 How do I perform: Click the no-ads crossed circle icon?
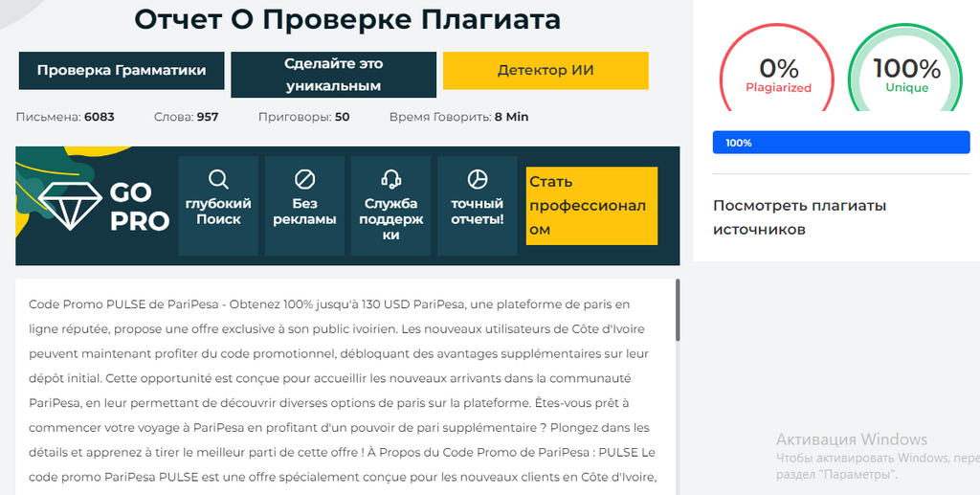(304, 179)
